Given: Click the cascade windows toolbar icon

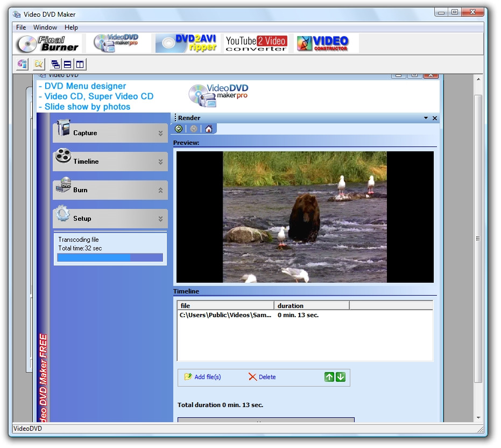Looking at the screenshot, I should coord(55,65).
